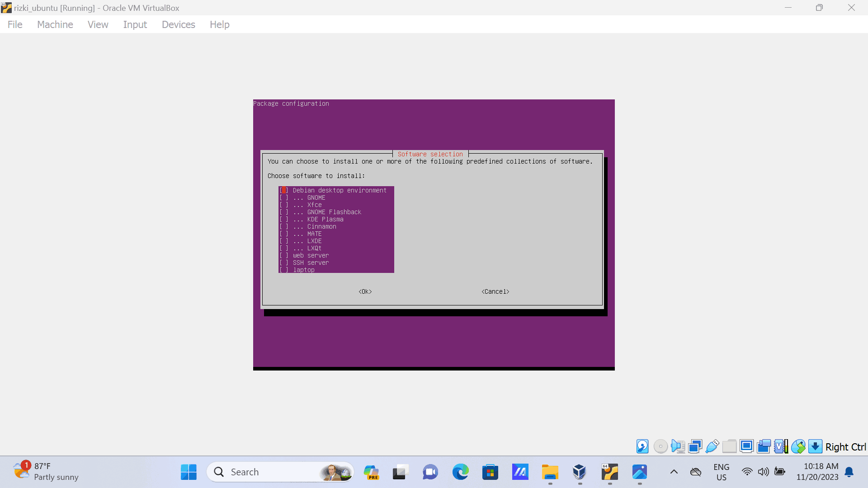Click the hard disk activity indicator icon
The image size is (868, 488).
642,446
